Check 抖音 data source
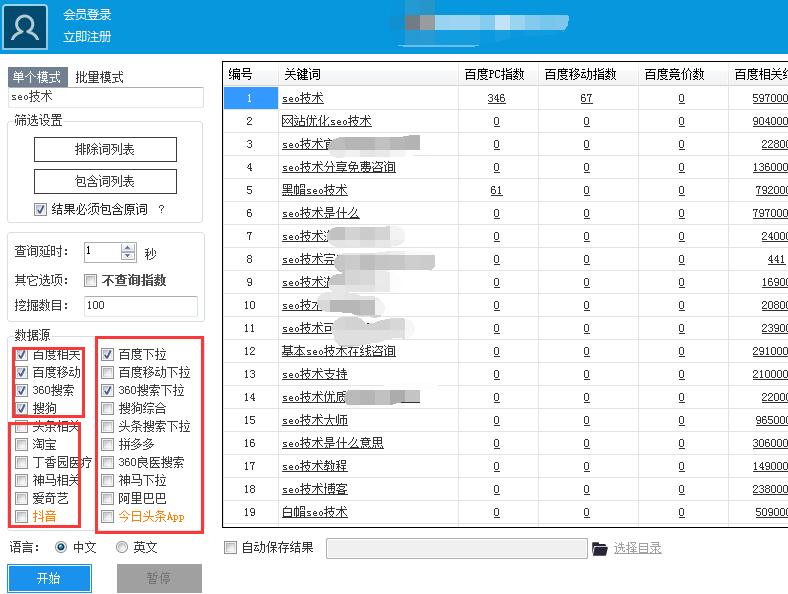The height and width of the screenshot is (594, 788). (x=22, y=516)
